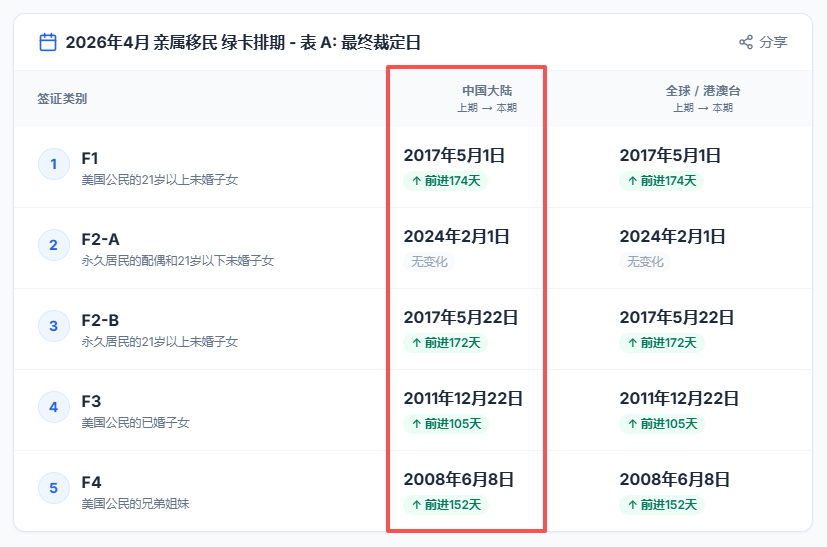Select the number 1 badge for F1
Screen dimensions: 827x547
pyautogui.click(x=54, y=164)
